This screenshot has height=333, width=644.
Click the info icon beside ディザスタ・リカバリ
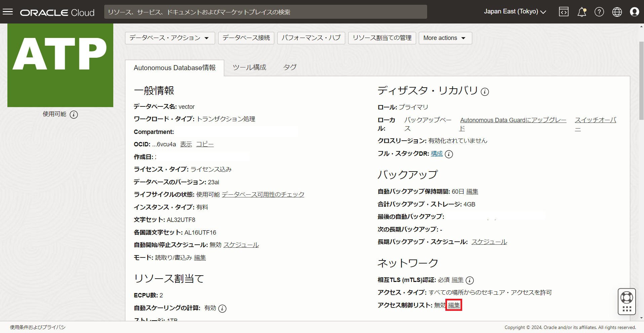[485, 92]
